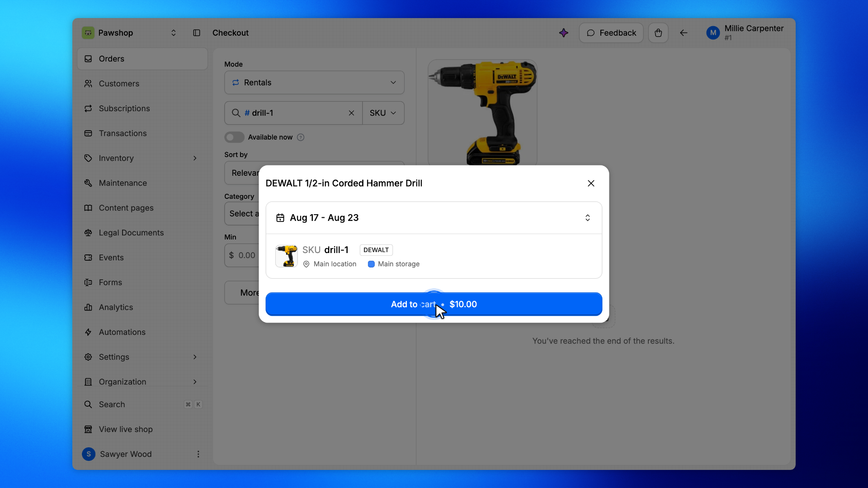868x488 pixels.
Task: Click the sparkle AI assistant icon
Action: [563, 33]
